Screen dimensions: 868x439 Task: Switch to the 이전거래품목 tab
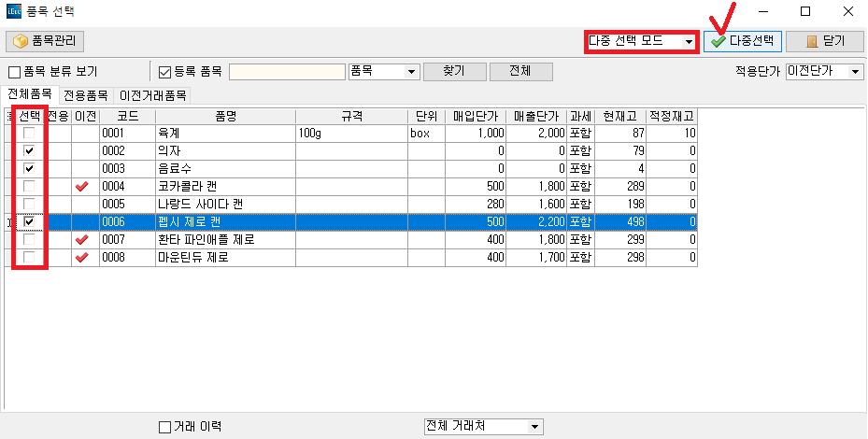(x=152, y=95)
